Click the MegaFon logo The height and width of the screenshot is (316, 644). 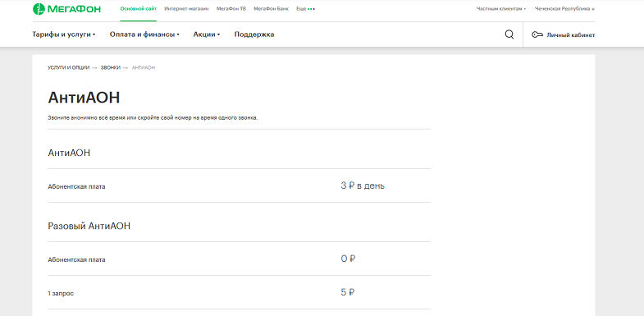(66, 9)
